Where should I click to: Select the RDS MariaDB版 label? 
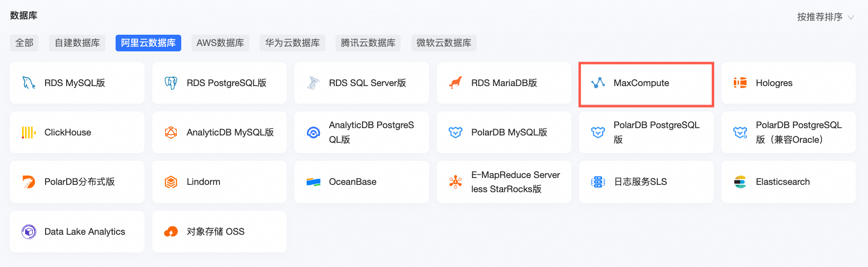[504, 83]
